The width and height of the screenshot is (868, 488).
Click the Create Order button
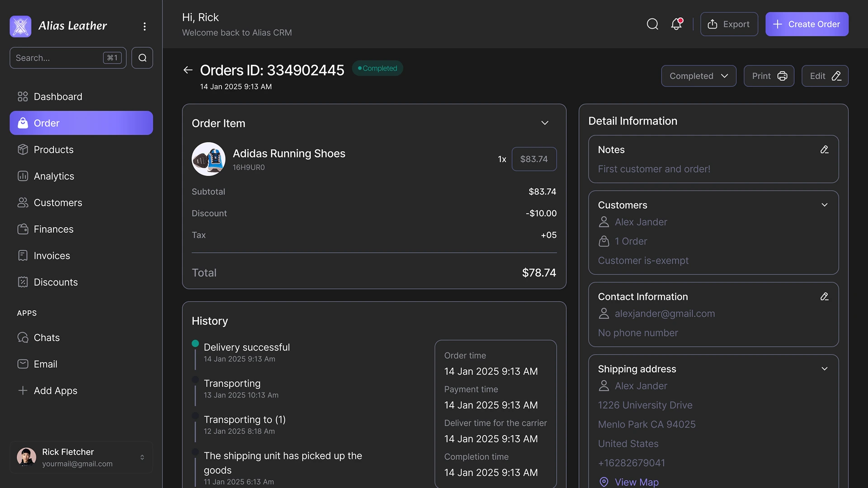point(807,24)
